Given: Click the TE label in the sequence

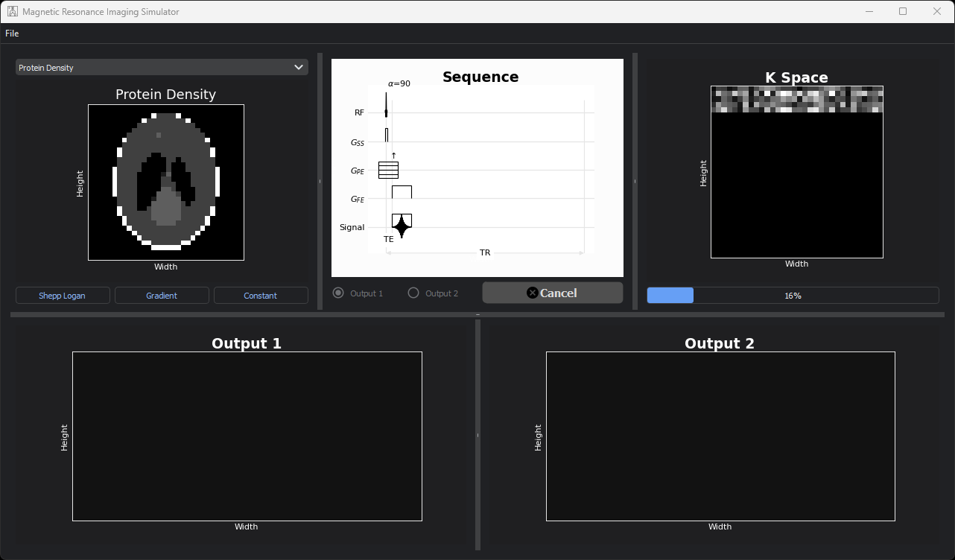Looking at the screenshot, I should pyautogui.click(x=389, y=240).
